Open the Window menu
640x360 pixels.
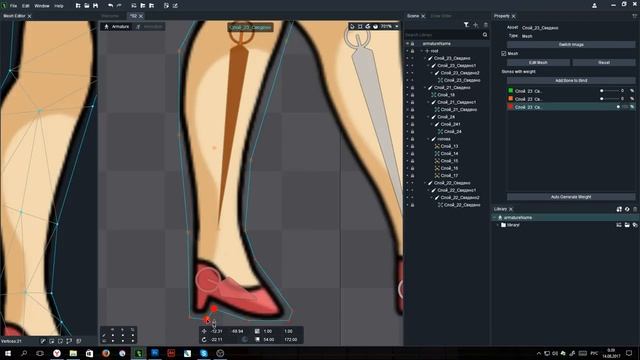pos(42,6)
